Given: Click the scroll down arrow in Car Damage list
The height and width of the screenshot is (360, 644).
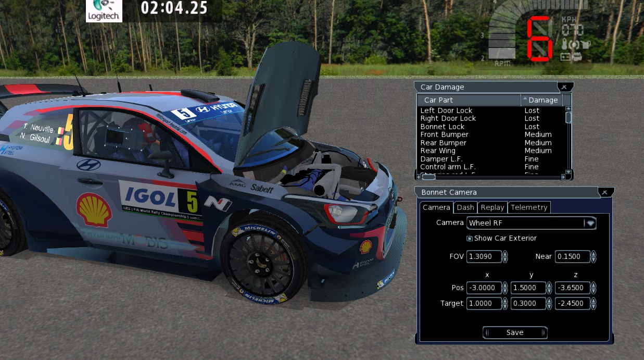Looking at the screenshot, I should coord(569,171).
